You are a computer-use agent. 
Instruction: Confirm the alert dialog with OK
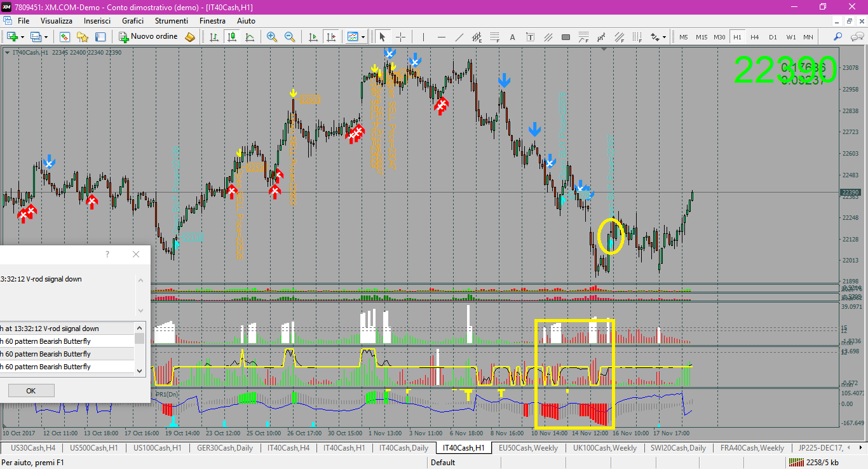tap(31, 391)
